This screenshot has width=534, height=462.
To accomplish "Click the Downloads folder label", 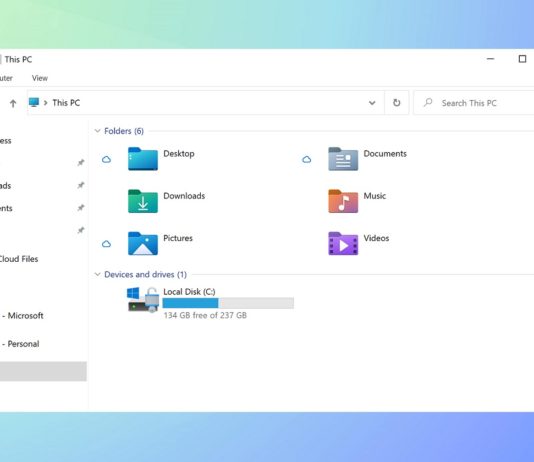I will click(x=184, y=196).
